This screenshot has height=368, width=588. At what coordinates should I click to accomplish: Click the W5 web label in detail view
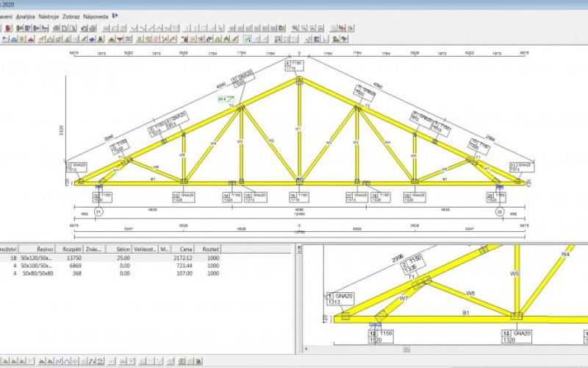[x=514, y=274]
